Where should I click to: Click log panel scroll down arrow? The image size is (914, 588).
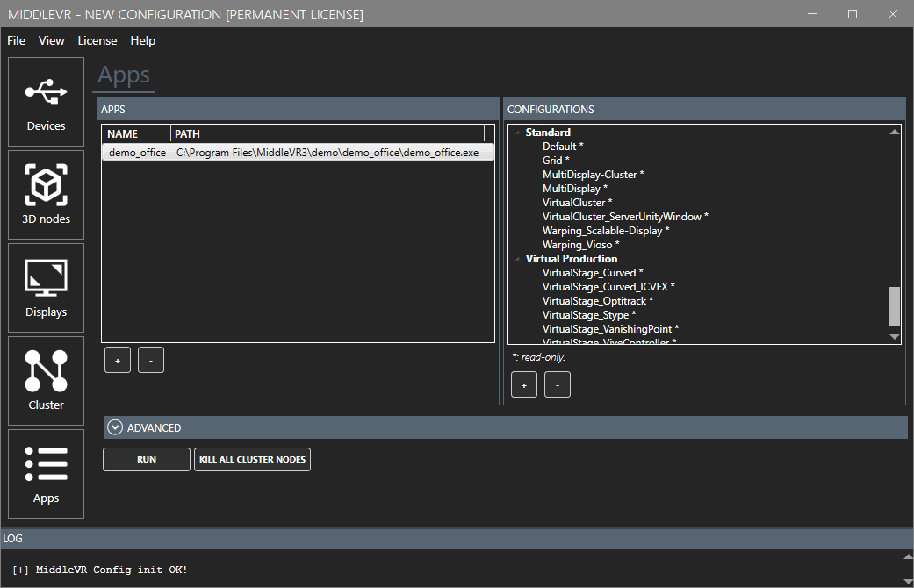click(x=908, y=581)
